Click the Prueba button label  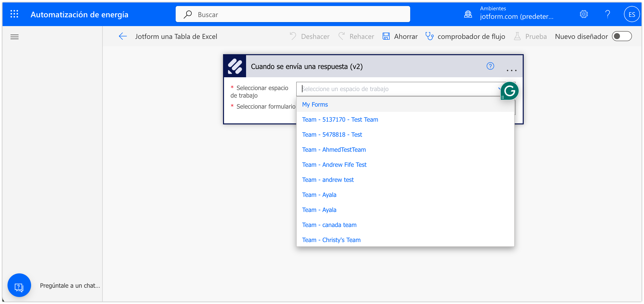pos(536,37)
